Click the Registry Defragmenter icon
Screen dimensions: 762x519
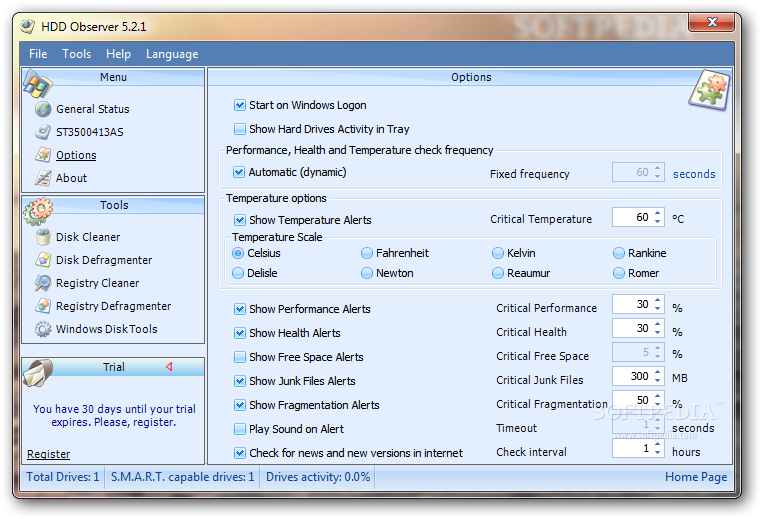43,306
